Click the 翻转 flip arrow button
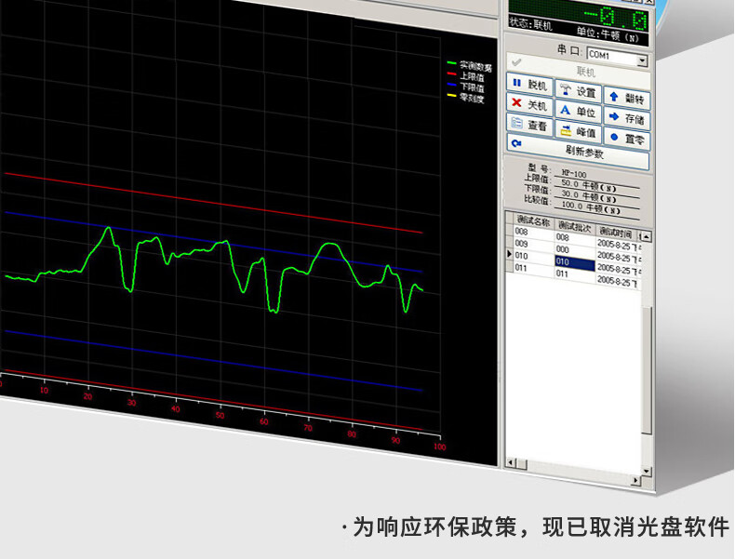This screenshot has width=735, height=560. click(627, 98)
